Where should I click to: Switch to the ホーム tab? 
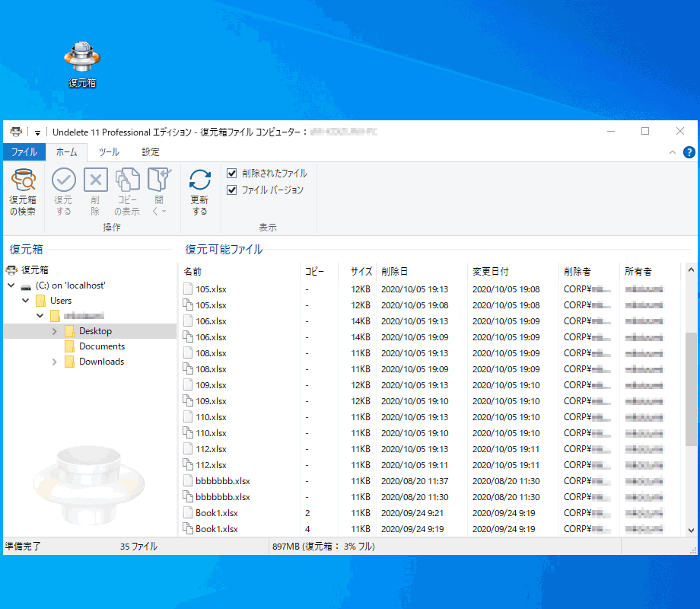[66, 152]
